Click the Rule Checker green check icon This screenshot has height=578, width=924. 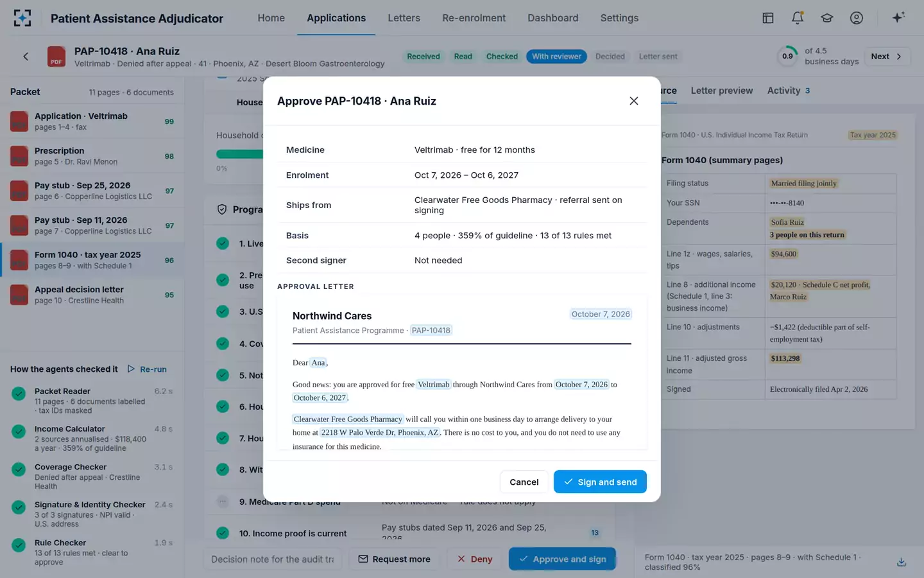coord(19,545)
